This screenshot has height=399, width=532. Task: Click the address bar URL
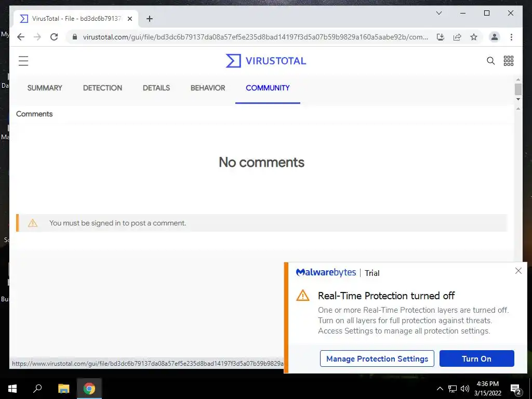pyautogui.click(x=255, y=37)
